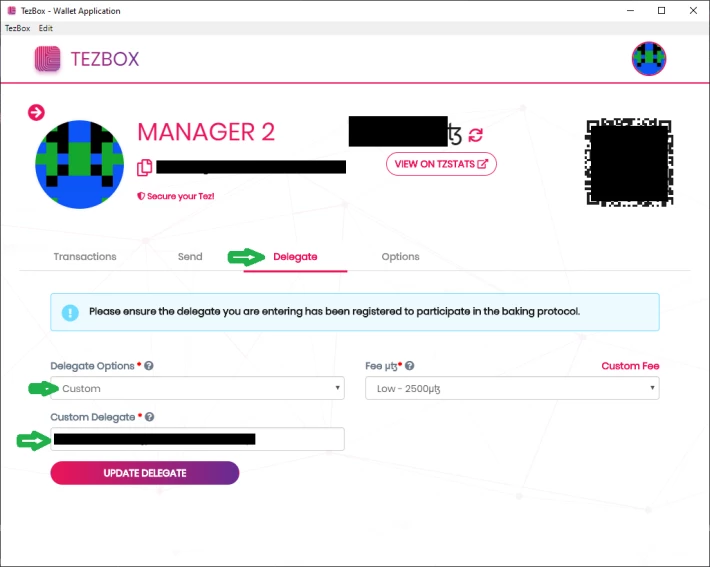Close the TezBox window

pyautogui.click(x=693, y=10)
